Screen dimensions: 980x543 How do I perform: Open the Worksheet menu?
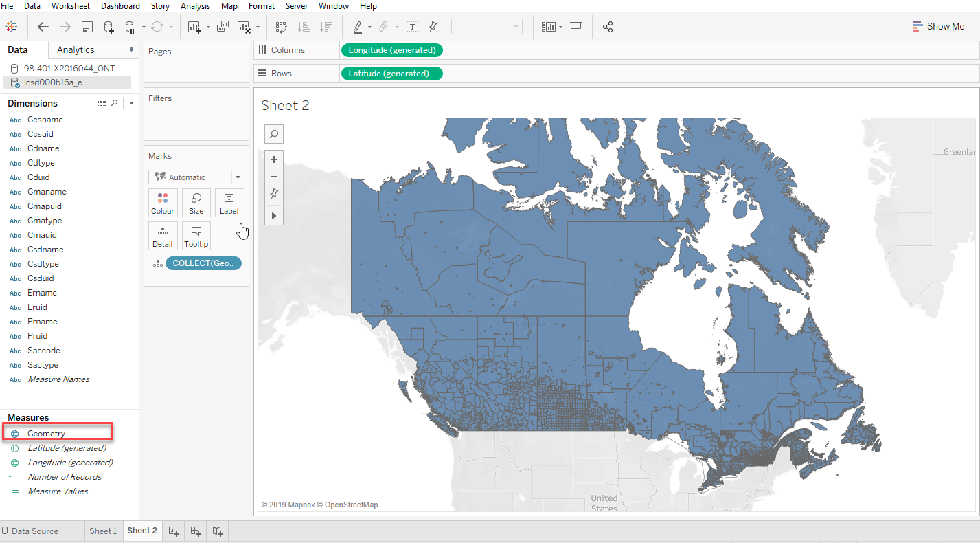[x=71, y=6]
